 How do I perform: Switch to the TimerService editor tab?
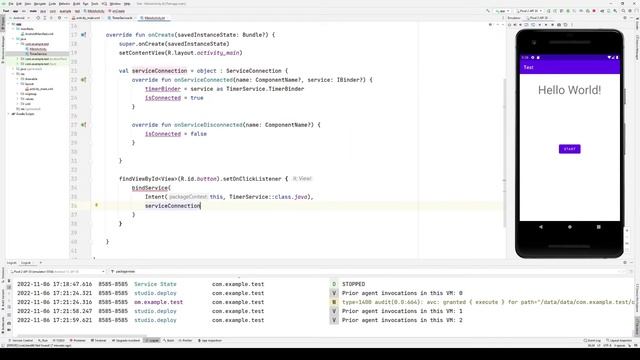pos(121,18)
